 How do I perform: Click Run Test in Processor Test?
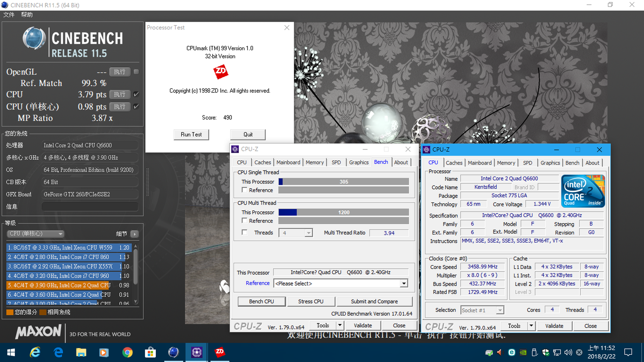point(191,135)
